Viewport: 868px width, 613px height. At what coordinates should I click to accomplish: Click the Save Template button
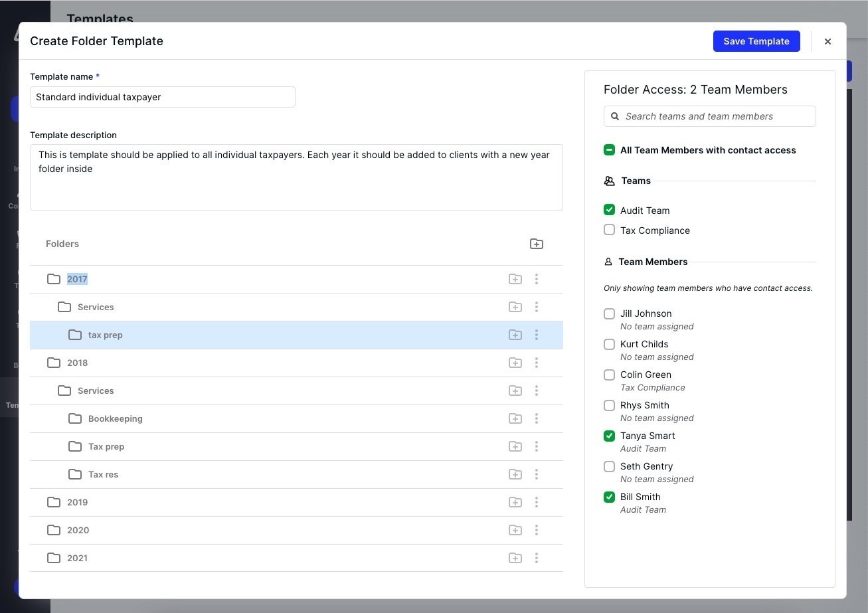pyautogui.click(x=756, y=41)
